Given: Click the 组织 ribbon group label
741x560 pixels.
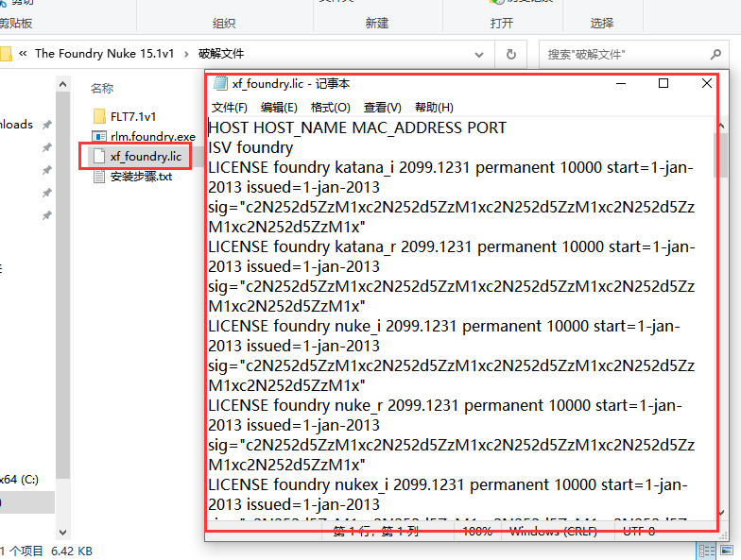Looking at the screenshot, I should click(224, 23).
